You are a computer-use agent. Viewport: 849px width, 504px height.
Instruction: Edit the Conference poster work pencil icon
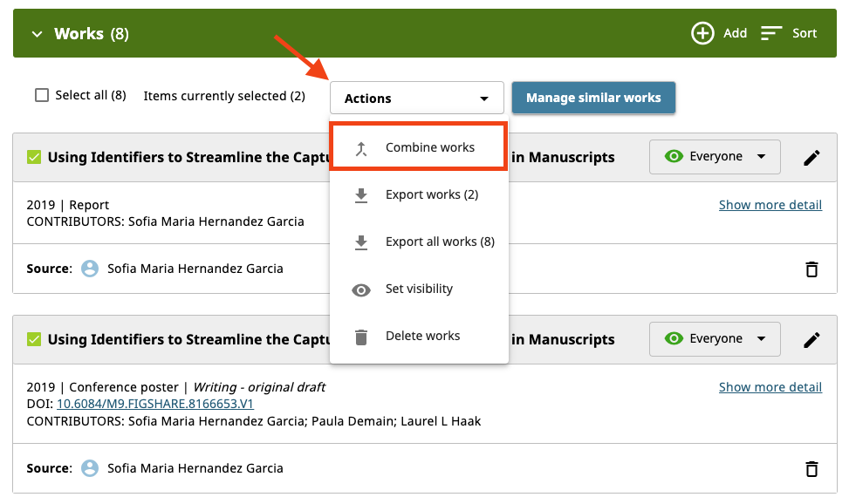[x=811, y=339]
